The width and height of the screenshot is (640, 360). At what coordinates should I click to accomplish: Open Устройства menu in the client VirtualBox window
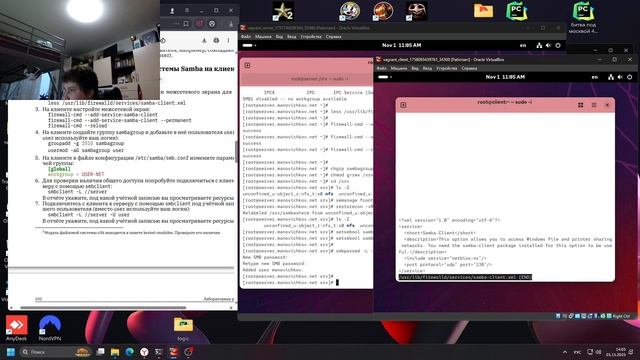pos(447,68)
